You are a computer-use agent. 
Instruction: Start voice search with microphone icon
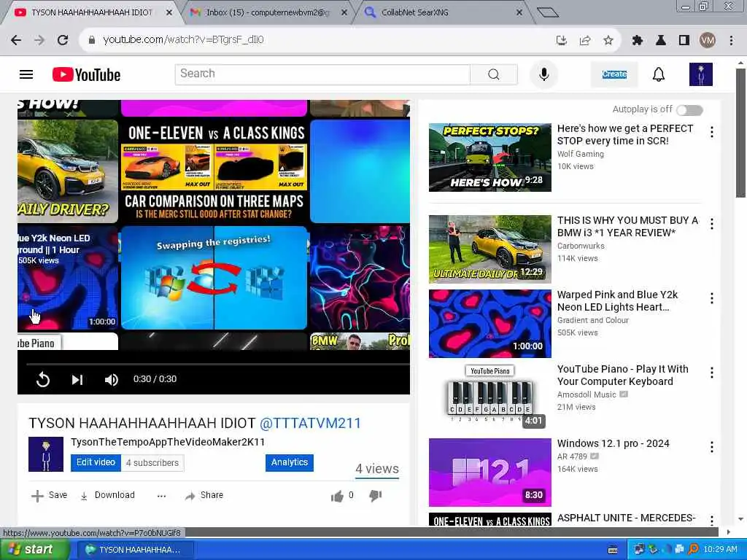coord(543,74)
